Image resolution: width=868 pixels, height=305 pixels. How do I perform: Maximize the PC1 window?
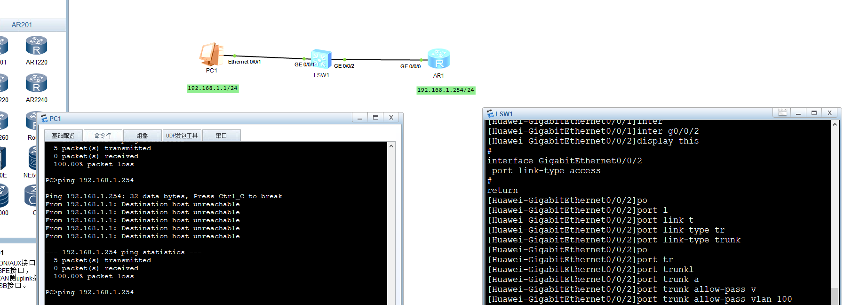click(375, 118)
